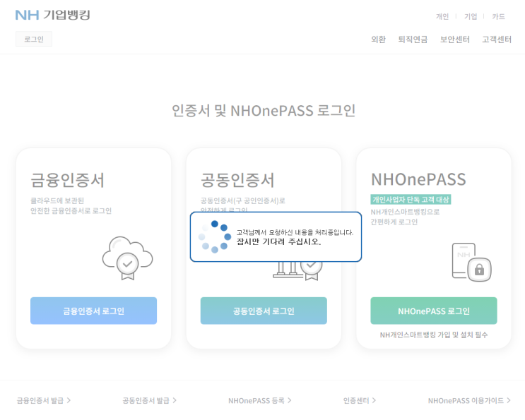Image resolution: width=525 pixels, height=420 pixels.
Task: Open the 퇴직연금 menu
Action: (x=413, y=40)
